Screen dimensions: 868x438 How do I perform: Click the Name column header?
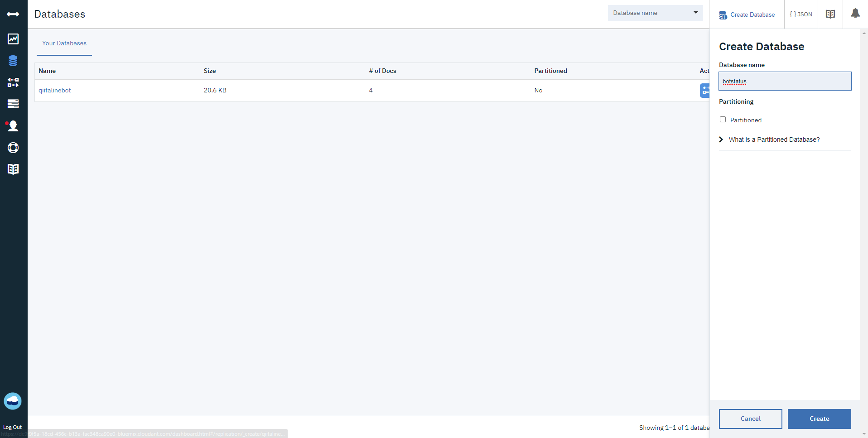[47, 71]
